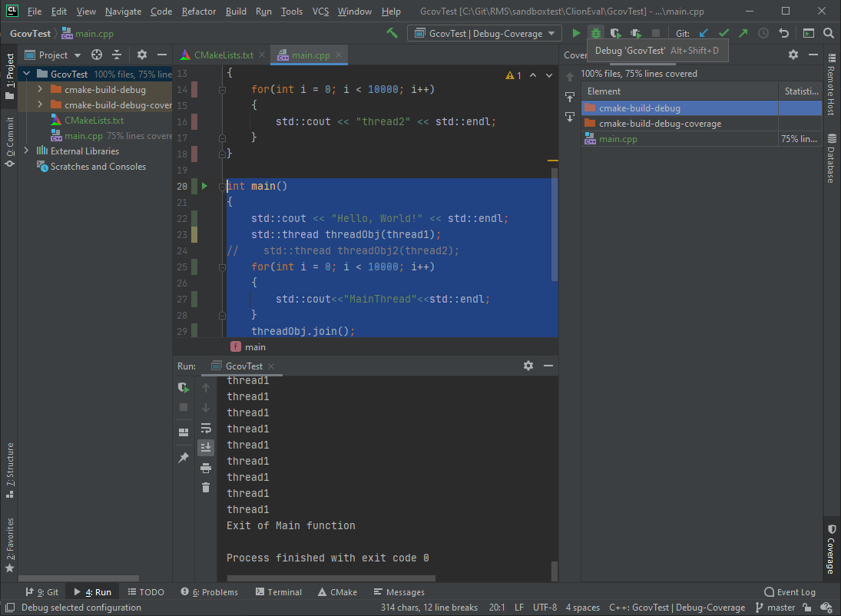Run GcovTest with the green play button
Viewport: 841px width, 616px height.
coord(576,33)
